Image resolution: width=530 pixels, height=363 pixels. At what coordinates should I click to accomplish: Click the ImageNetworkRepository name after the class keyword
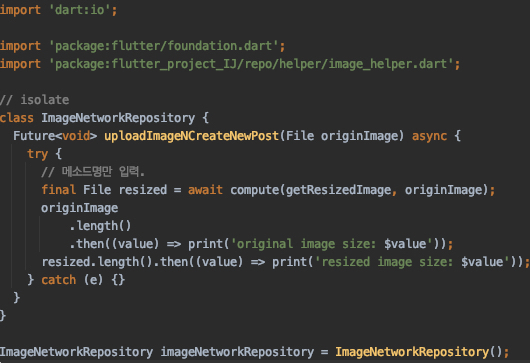(118, 118)
